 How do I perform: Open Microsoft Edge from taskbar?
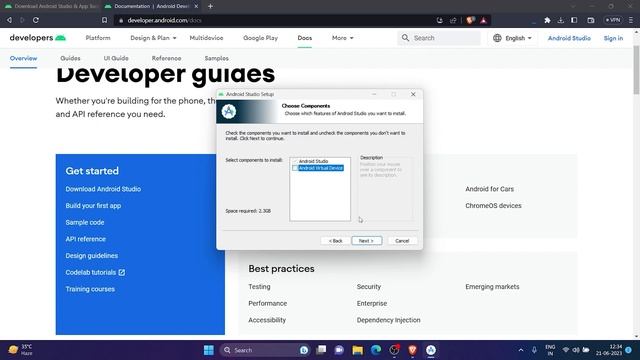click(376, 350)
